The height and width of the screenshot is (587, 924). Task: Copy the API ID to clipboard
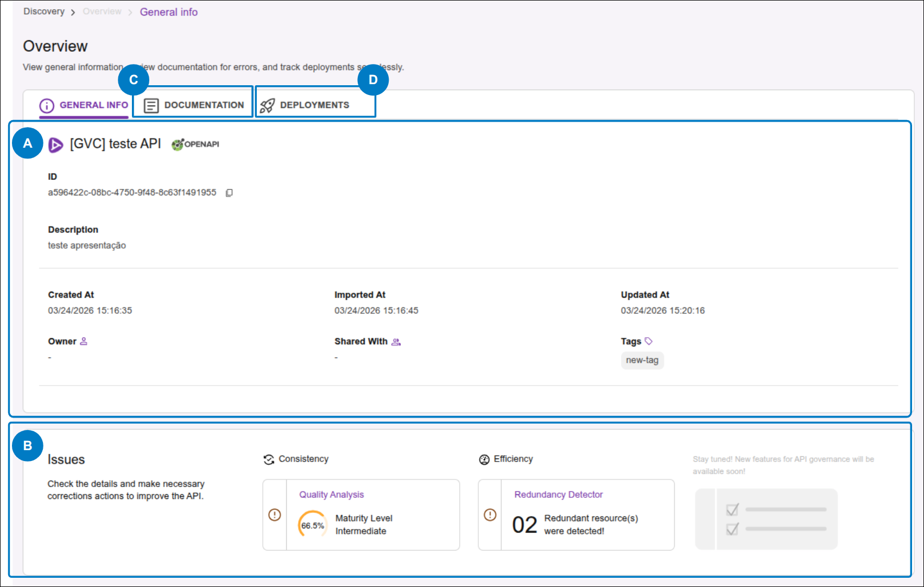click(229, 193)
